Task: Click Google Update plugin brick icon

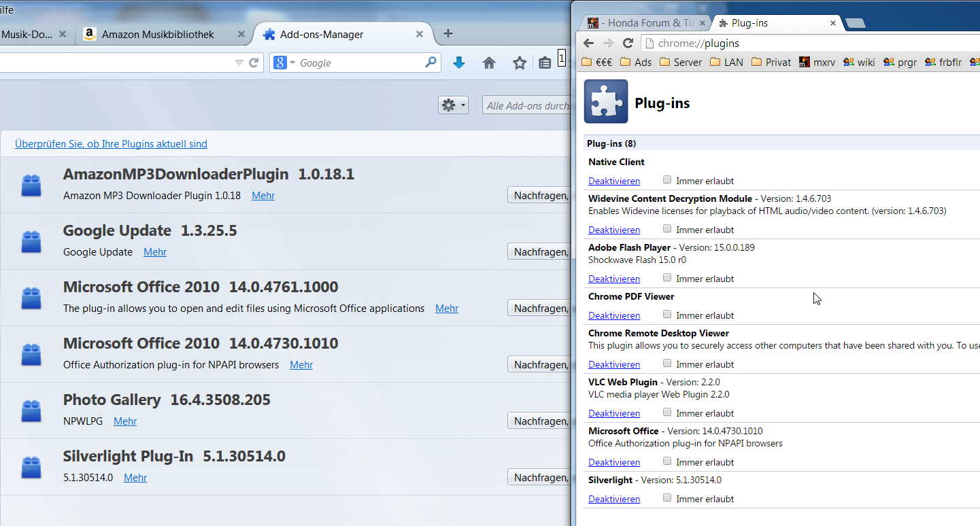Action: 31,241
